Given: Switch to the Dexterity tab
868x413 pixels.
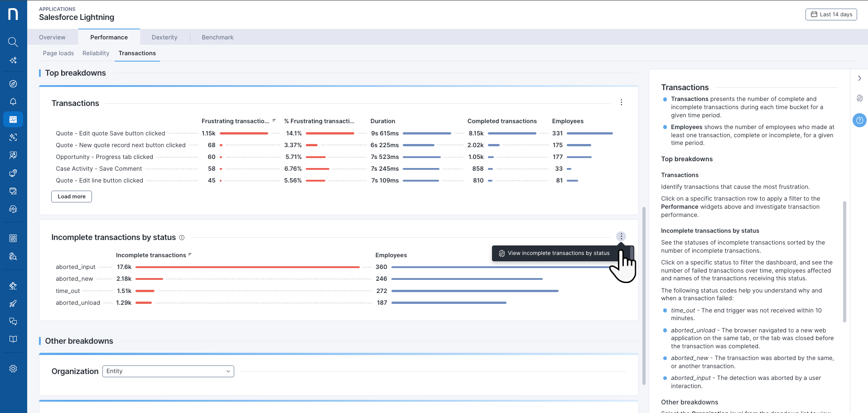Looking at the screenshot, I should click(164, 38).
